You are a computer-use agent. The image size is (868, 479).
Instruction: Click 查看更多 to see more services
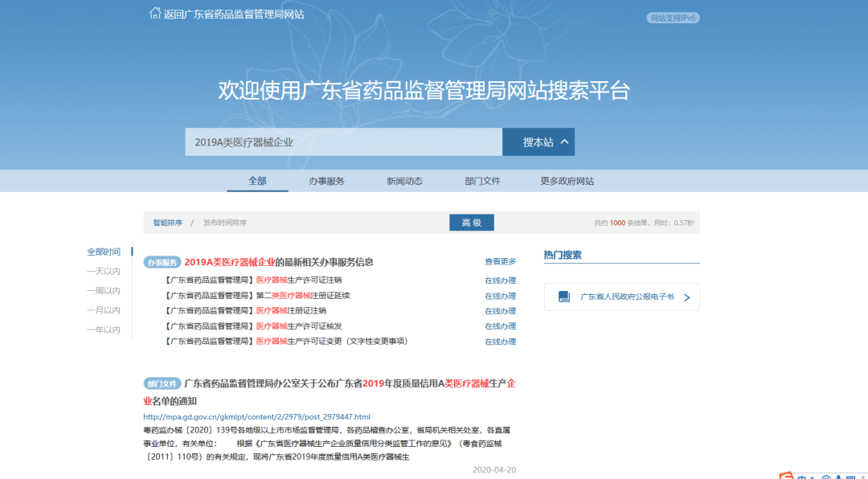point(500,262)
